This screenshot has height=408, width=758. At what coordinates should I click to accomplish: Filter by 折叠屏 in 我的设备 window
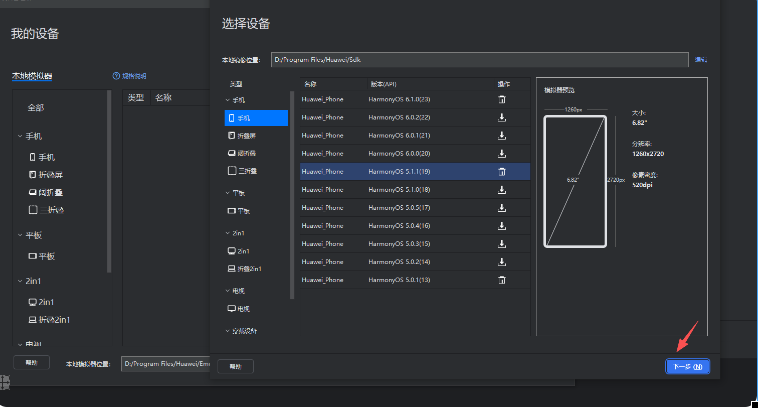(46, 175)
